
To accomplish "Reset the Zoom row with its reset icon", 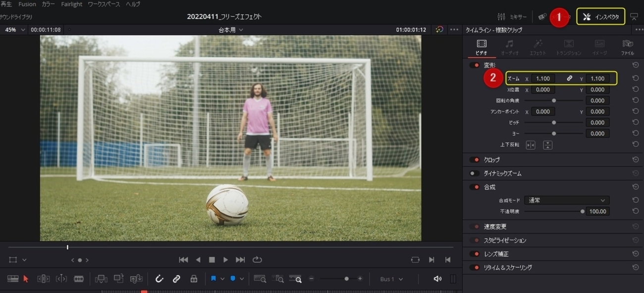I will click(x=636, y=78).
